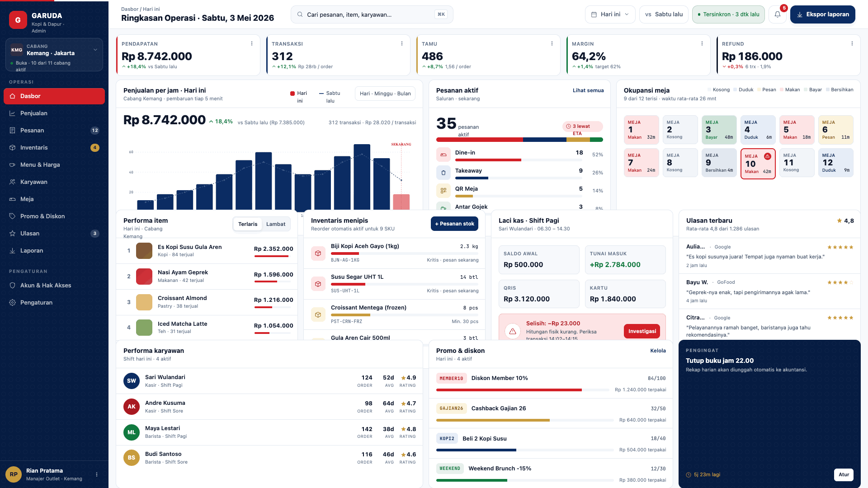
Task: Open notifications bell icon
Action: click(x=778, y=14)
